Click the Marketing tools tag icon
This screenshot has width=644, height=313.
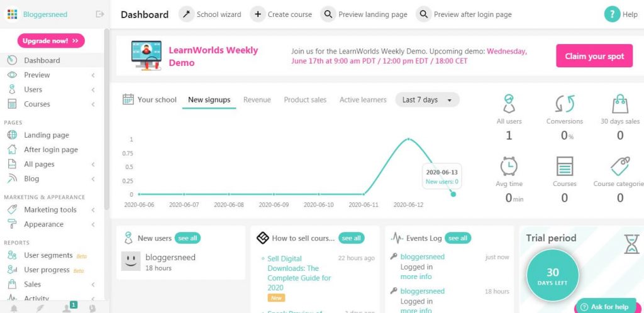pyautogui.click(x=13, y=210)
